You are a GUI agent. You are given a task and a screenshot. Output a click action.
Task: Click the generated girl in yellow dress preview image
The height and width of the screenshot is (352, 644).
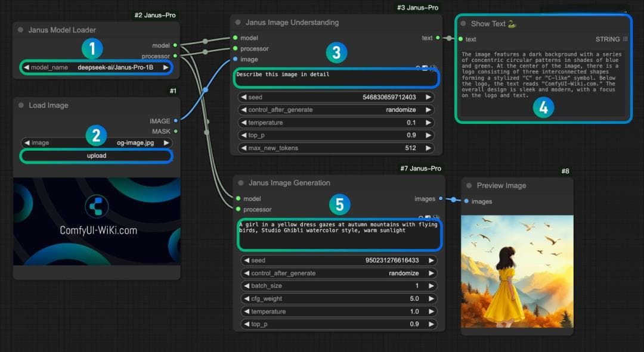[x=517, y=272]
